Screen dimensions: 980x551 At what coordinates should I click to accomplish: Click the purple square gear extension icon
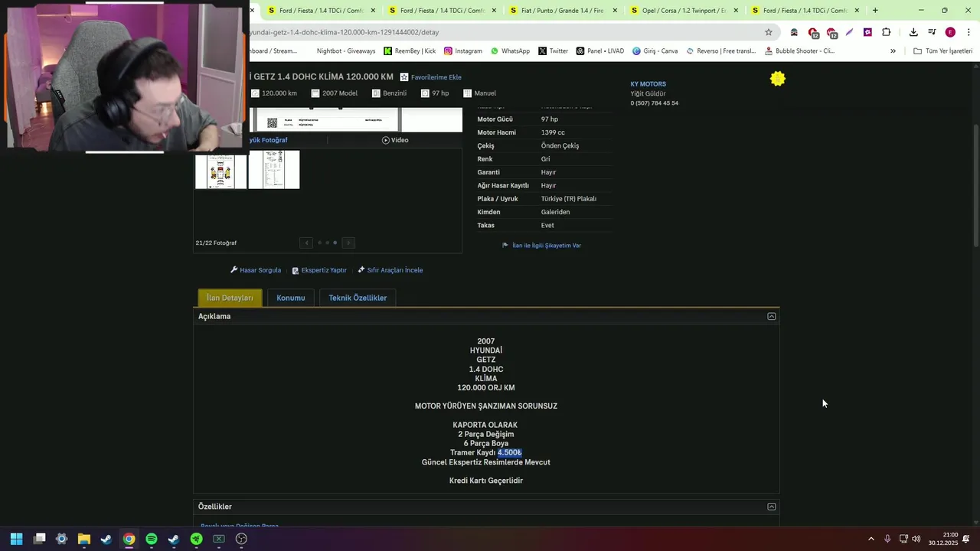tap(867, 32)
